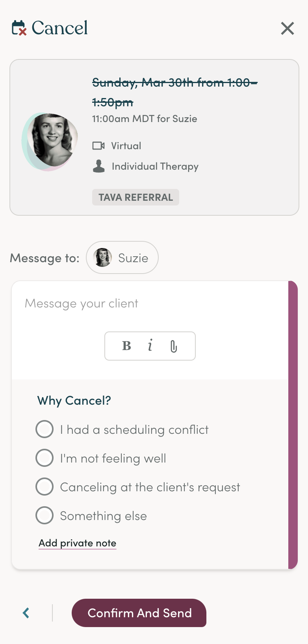Click Suzie's small avatar in recipient chip
The image size is (308, 644).
102,258
